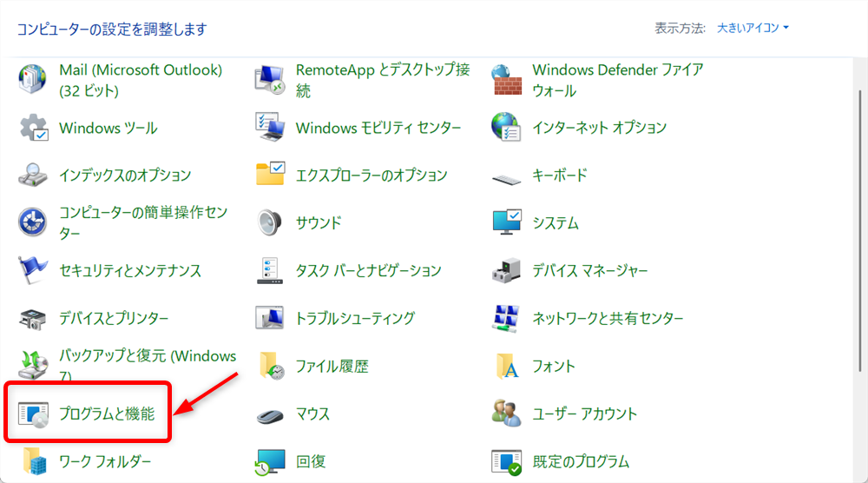Click the マウス link text
Screen dimensions: 868x483
click(312, 414)
